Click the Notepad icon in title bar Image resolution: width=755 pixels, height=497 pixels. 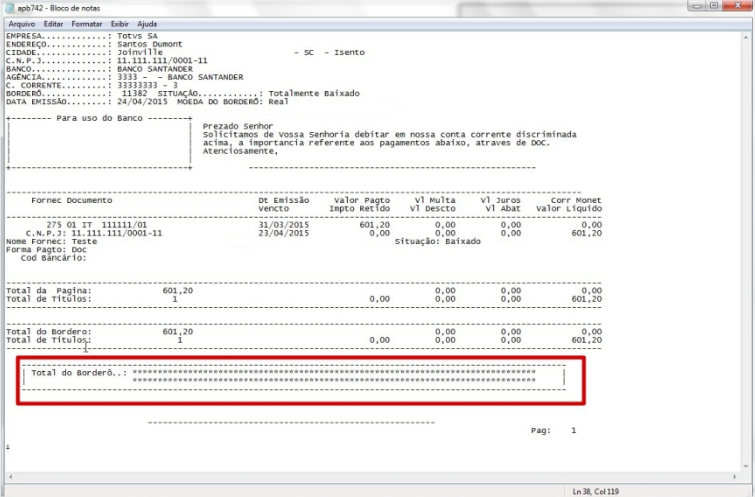coord(9,8)
